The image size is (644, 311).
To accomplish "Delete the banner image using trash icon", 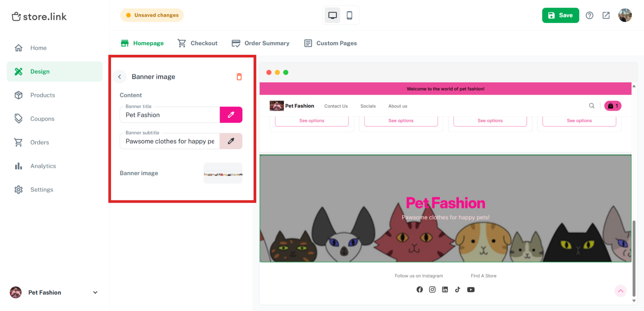I will tap(239, 77).
